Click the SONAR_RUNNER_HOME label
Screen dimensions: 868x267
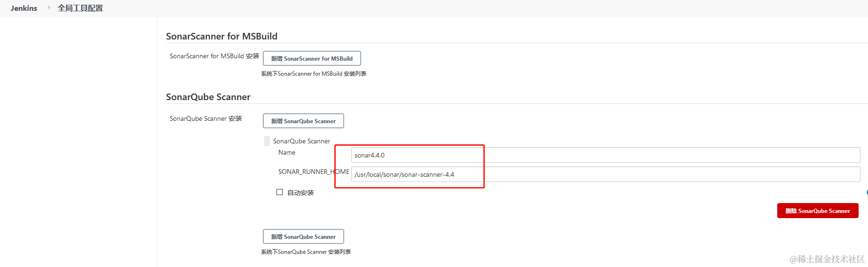(x=314, y=172)
